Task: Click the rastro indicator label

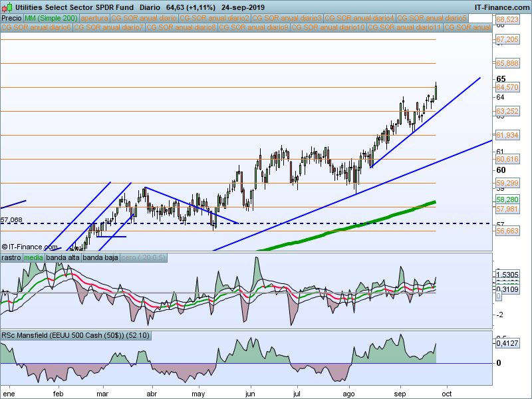Action: [11, 257]
